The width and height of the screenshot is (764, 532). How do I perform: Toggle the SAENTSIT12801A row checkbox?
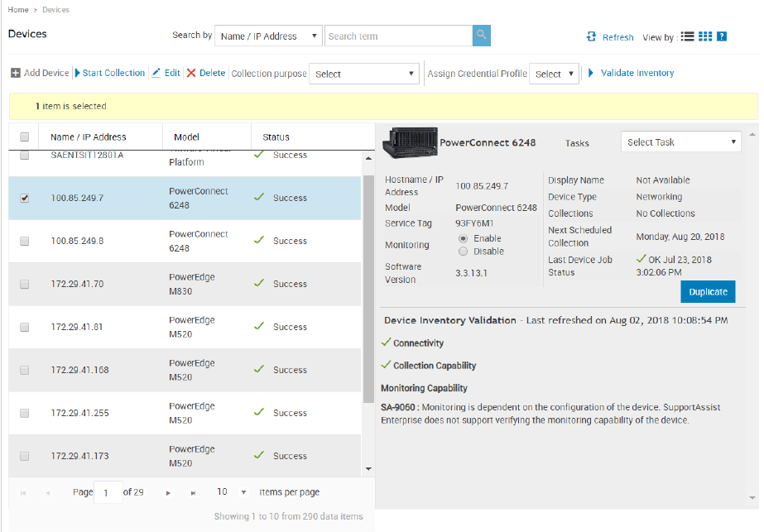tap(24, 155)
